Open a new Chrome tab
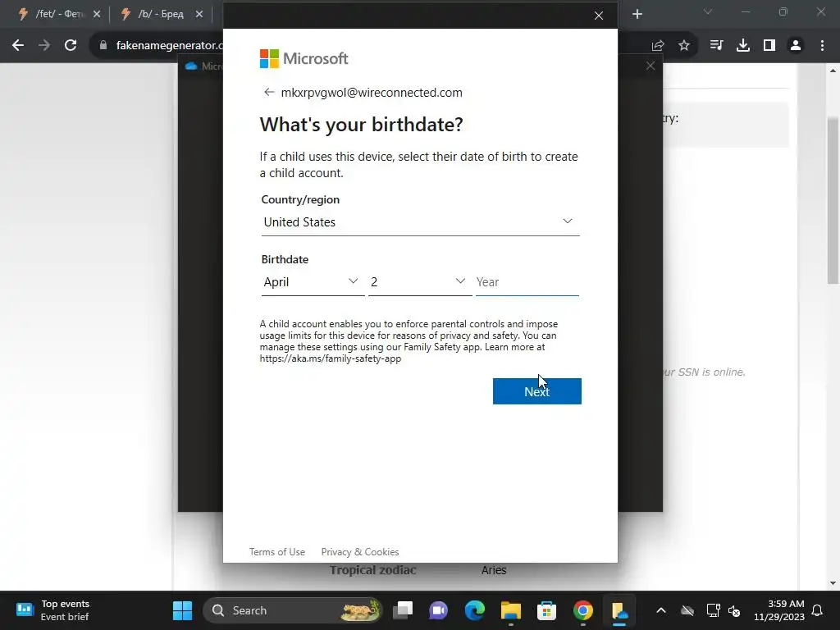The image size is (840, 630). (637, 14)
